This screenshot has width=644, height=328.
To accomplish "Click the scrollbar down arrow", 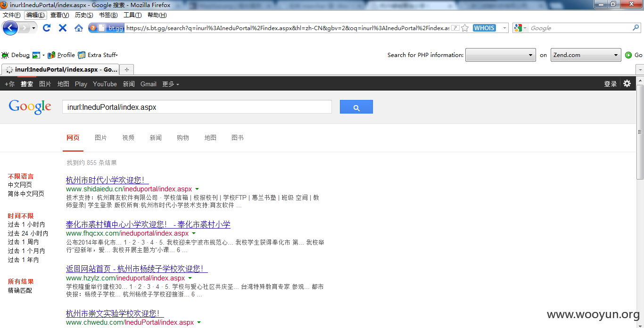I will pyautogui.click(x=640, y=324).
